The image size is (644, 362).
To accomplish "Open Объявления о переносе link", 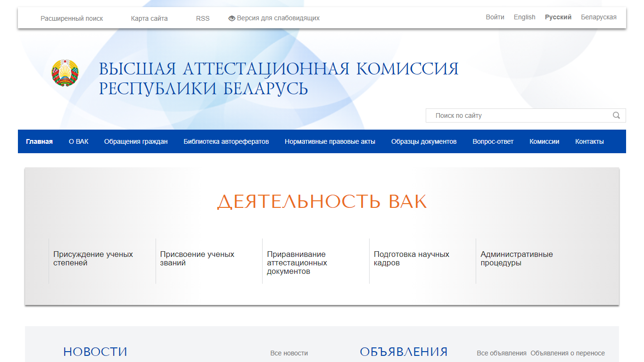I will pyautogui.click(x=568, y=353).
